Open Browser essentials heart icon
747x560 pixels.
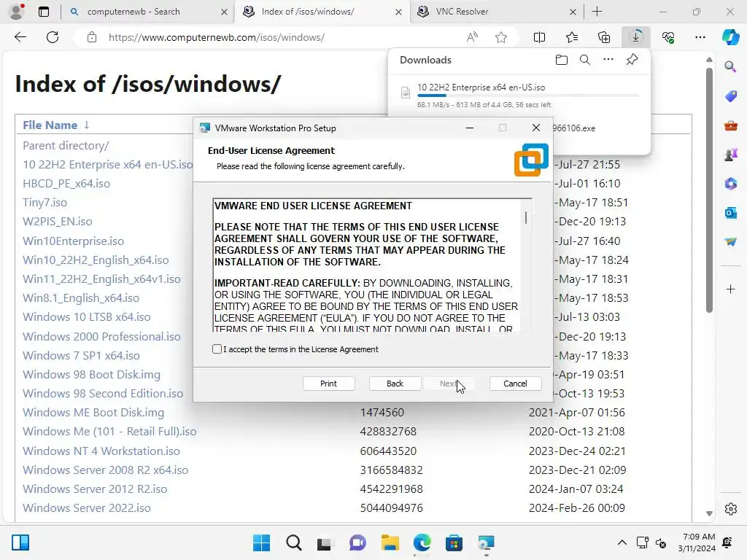click(x=668, y=37)
